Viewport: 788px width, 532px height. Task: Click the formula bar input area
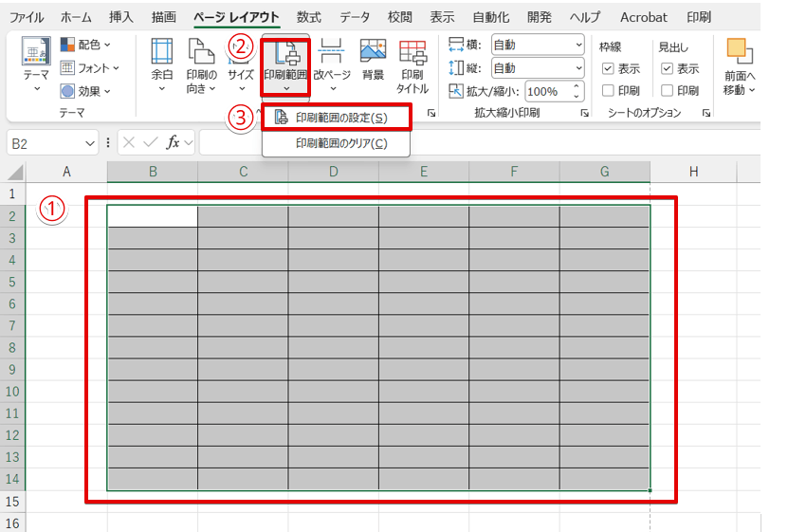pyautogui.click(x=480, y=143)
